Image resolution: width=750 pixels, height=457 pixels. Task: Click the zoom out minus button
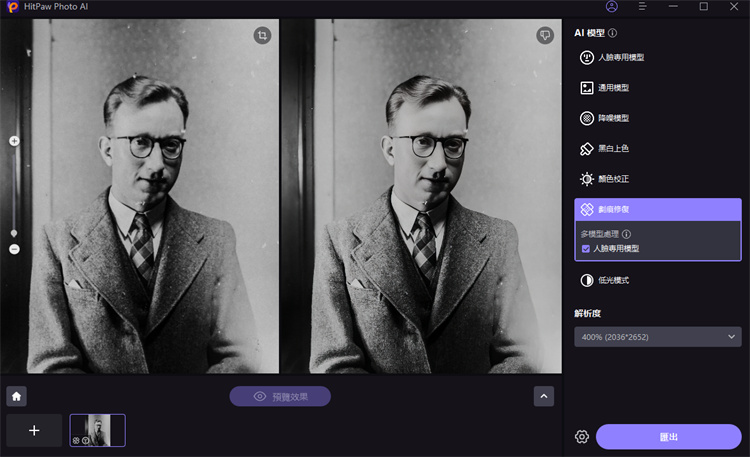(x=14, y=249)
